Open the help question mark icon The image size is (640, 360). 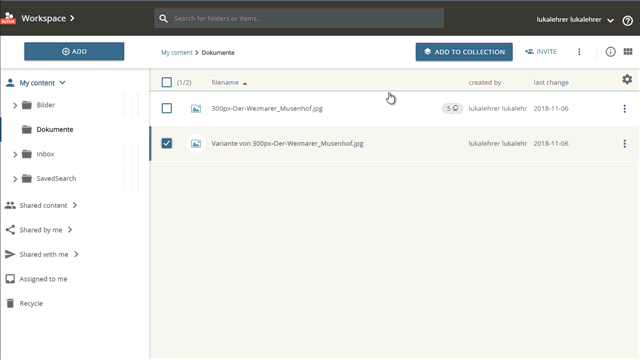point(627,20)
